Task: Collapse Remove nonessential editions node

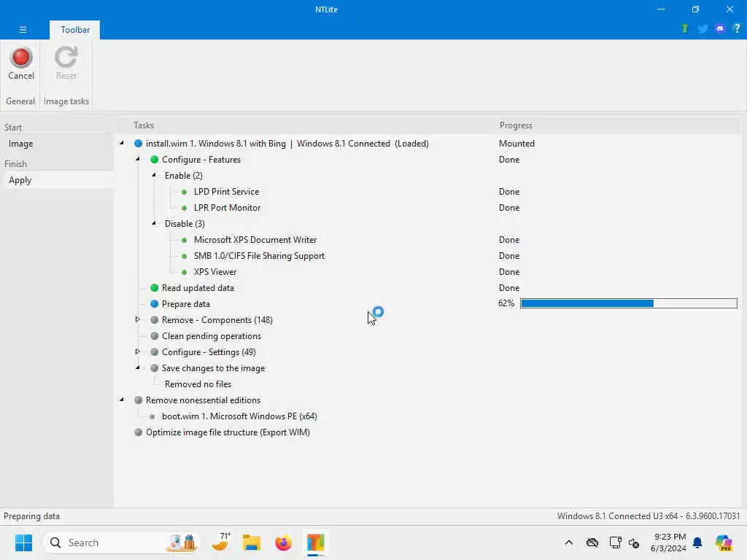Action: tap(122, 400)
